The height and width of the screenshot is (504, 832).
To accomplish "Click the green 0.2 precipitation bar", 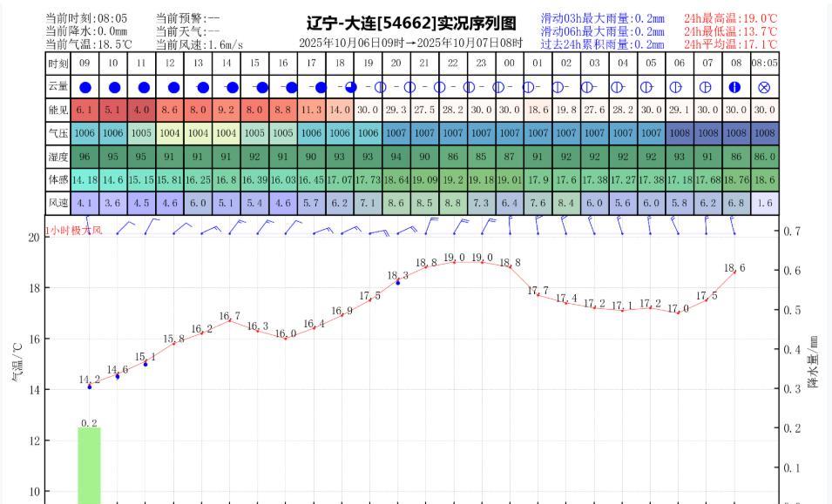I will click(x=89, y=466).
